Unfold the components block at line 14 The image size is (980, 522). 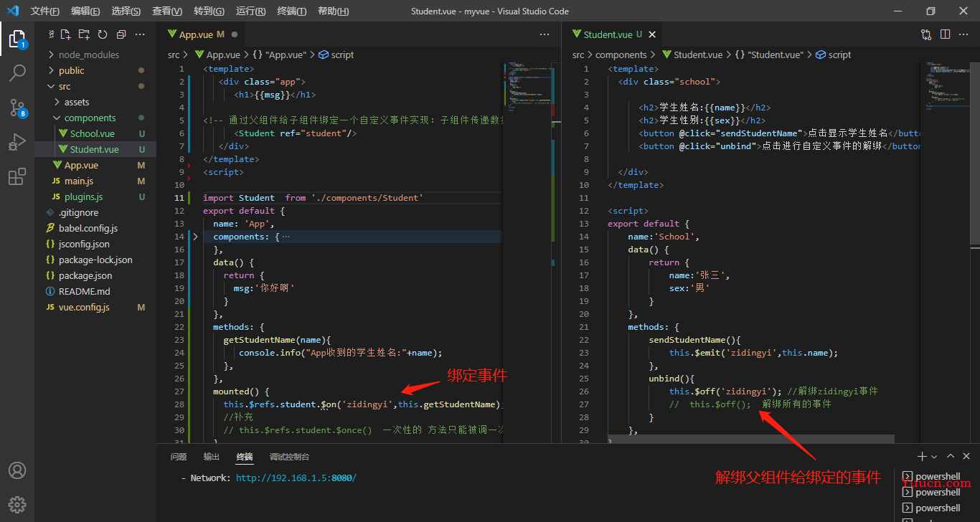(x=195, y=237)
